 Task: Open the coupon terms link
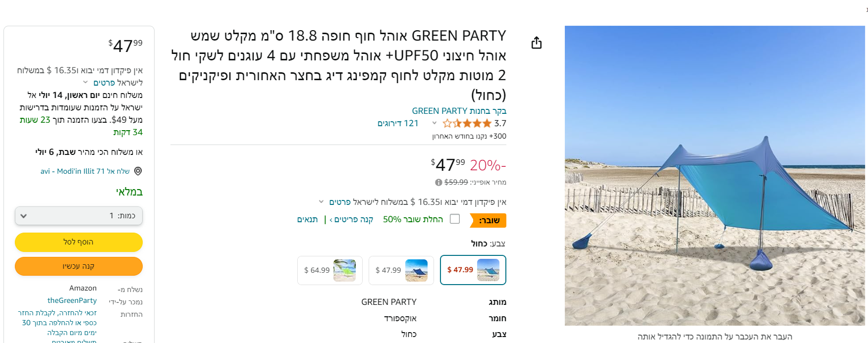(307, 219)
